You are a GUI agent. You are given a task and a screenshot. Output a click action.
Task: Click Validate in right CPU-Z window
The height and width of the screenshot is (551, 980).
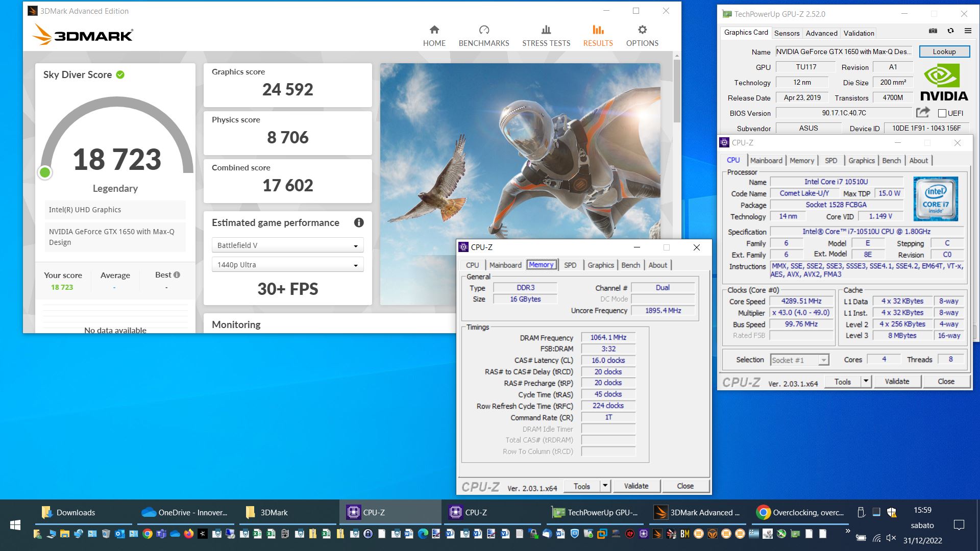897,381
